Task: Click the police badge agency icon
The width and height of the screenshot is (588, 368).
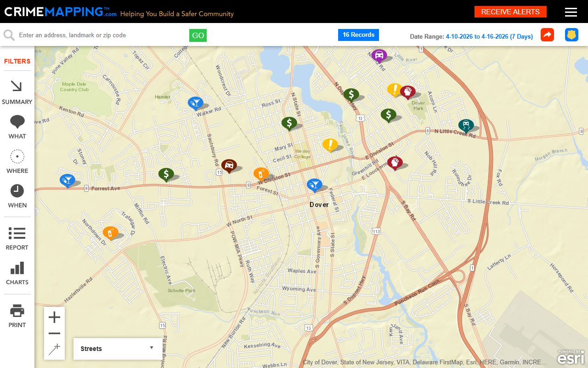Action: pos(572,35)
